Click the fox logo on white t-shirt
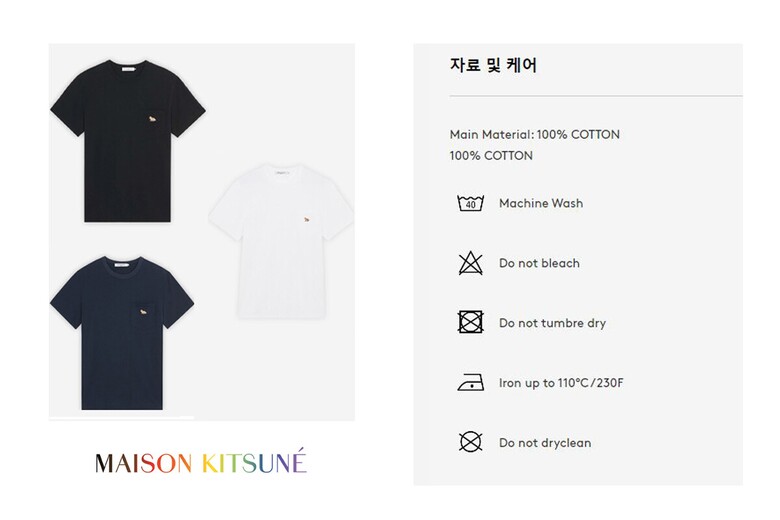This screenshot has width=780, height=520. pyautogui.click(x=306, y=219)
